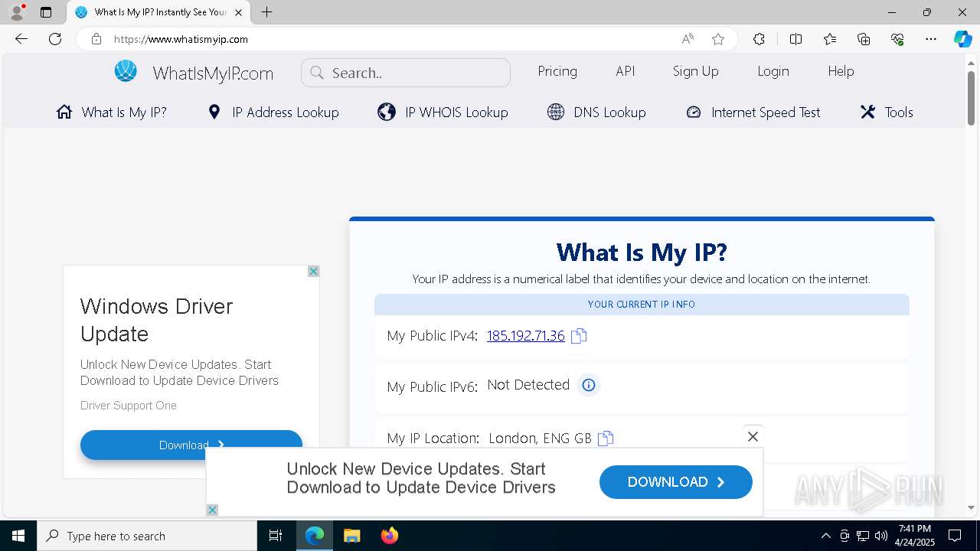Reload the page with refresh icon

(55, 39)
